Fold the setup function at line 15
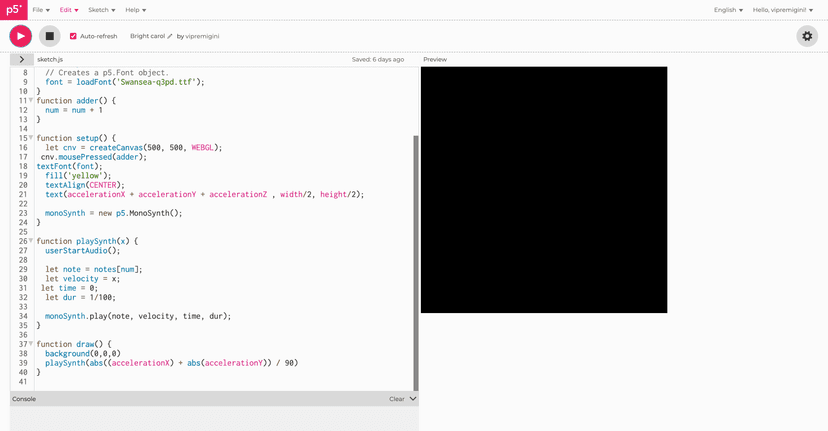Screen dimensions: 828x431 [31, 137]
